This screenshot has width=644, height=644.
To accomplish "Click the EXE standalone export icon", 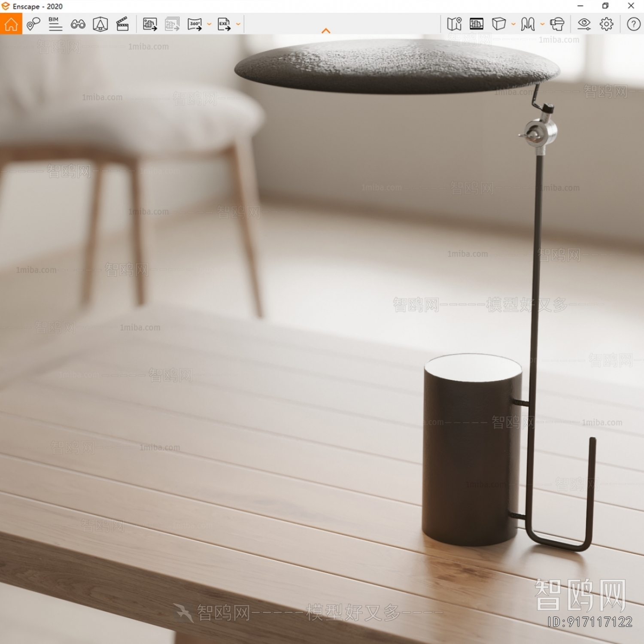I will click(224, 24).
